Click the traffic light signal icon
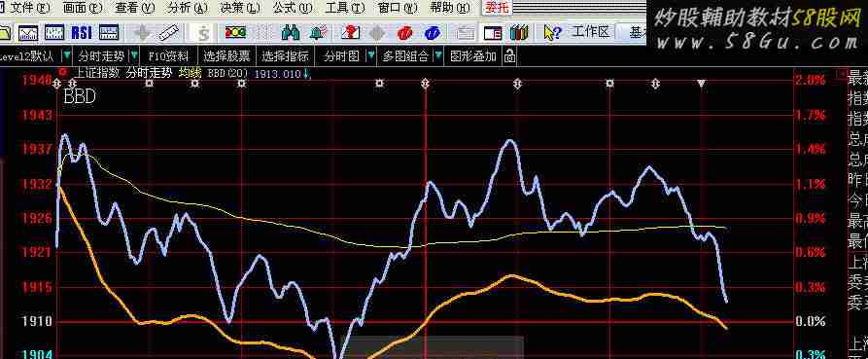868x359 pixels. point(235,33)
